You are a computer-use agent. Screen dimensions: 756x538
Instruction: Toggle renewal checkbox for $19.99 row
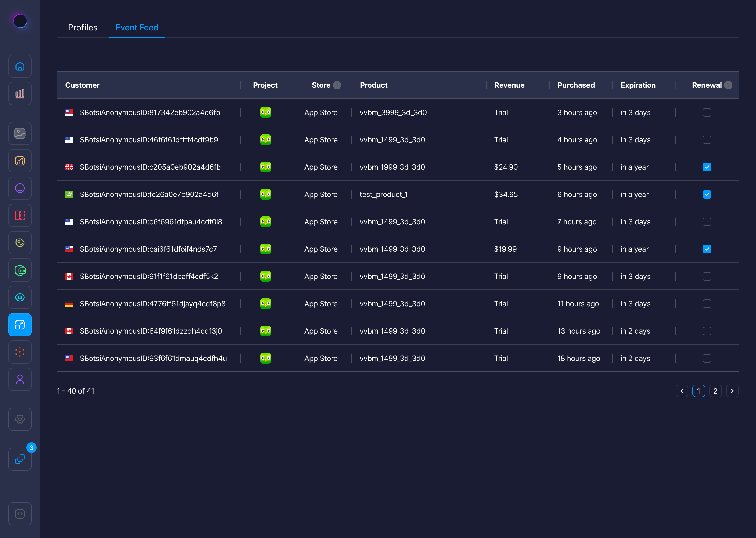coord(707,249)
